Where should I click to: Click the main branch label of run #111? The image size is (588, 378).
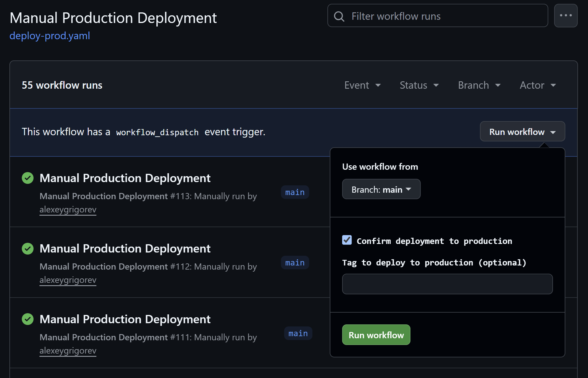tap(298, 333)
